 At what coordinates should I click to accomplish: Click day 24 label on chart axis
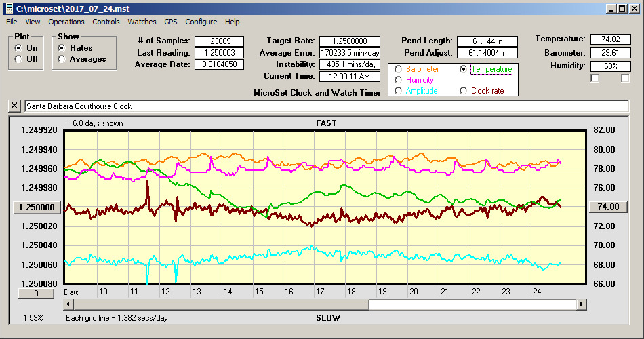537,292
